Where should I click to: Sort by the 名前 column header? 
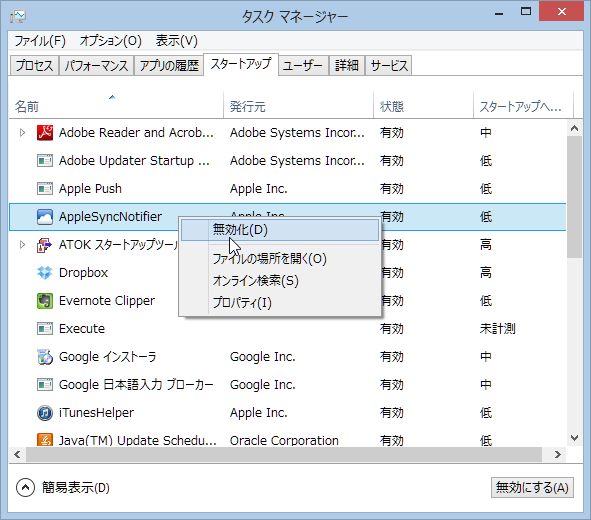pyautogui.click(x=116, y=106)
